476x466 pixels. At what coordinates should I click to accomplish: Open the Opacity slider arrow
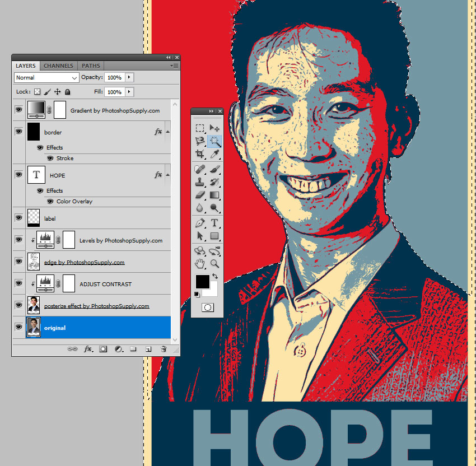click(129, 77)
